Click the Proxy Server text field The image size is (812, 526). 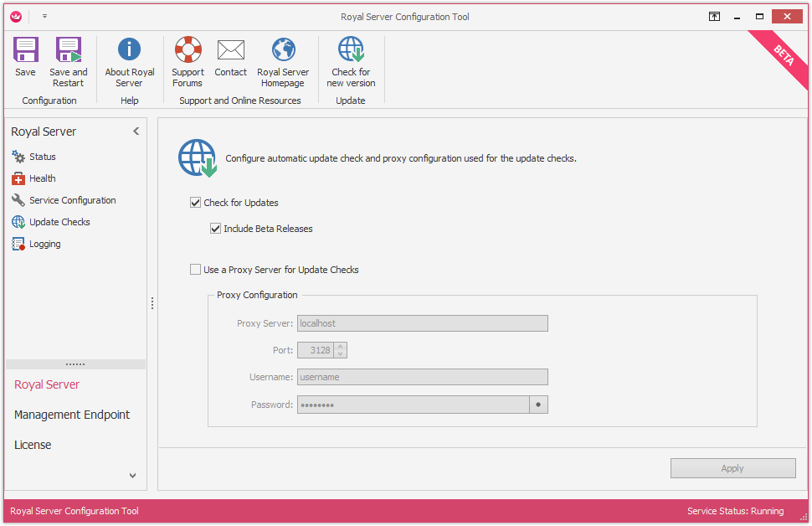[x=422, y=323]
